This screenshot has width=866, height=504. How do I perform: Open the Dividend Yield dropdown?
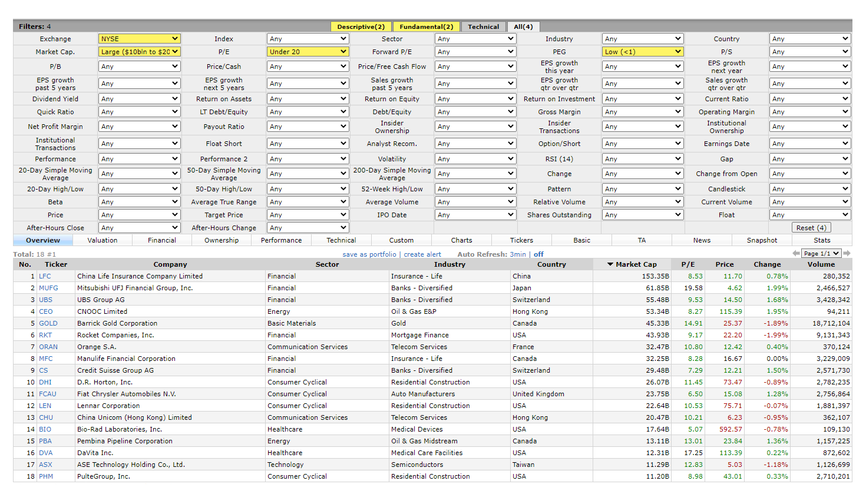pyautogui.click(x=139, y=99)
